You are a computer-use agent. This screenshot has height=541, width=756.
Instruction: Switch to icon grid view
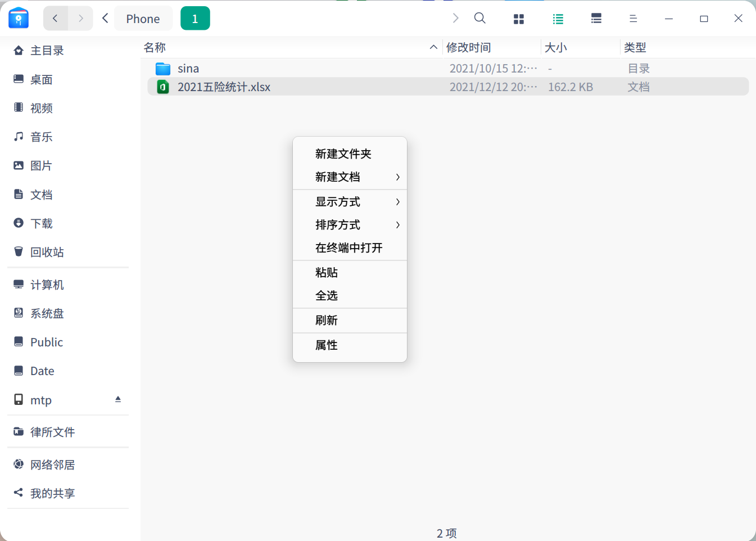point(519,19)
